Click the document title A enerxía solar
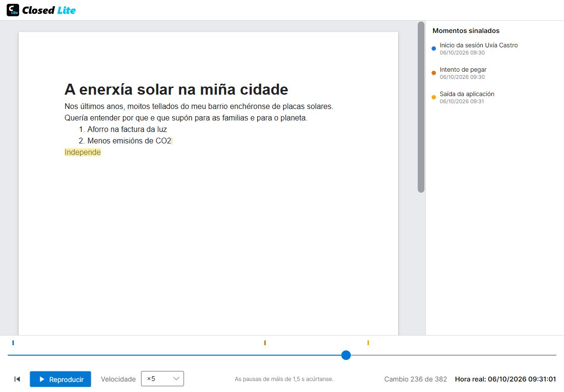Image resolution: width=564 pixels, height=392 pixels. coord(176,89)
